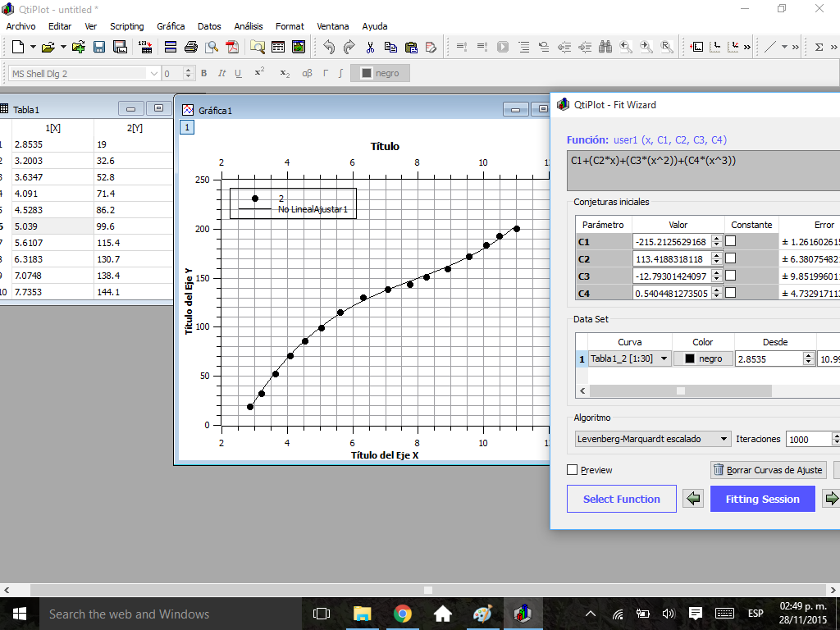Click the green back arrow button
840x630 pixels.
click(693, 499)
